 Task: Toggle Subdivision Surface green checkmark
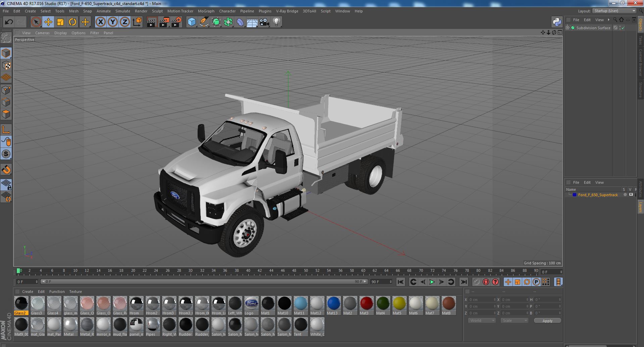point(623,28)
